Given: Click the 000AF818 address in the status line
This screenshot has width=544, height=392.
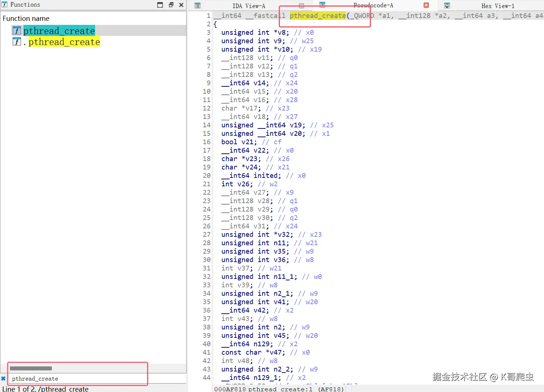Looking at the screenshot, I should (230, 389).
